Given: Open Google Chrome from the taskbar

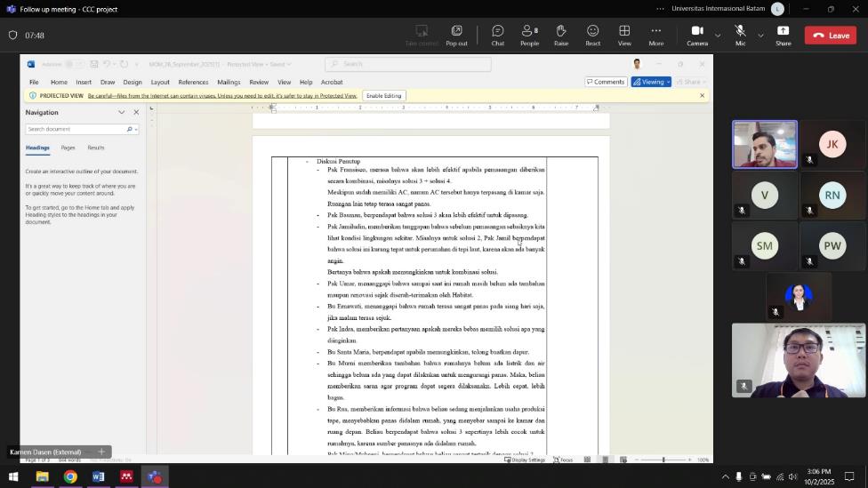Looking at the screenshot, I should pyautogui.click(x=70, y=477).
